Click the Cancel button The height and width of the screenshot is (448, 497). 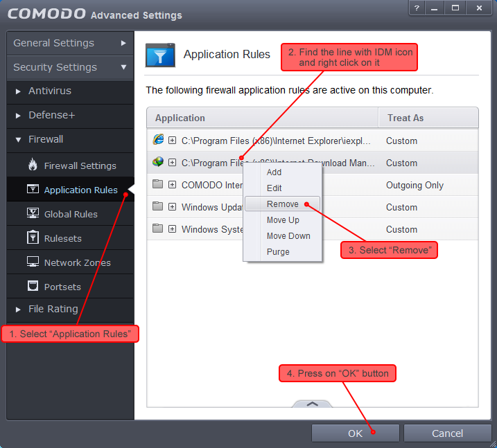(x=447, y=433)
